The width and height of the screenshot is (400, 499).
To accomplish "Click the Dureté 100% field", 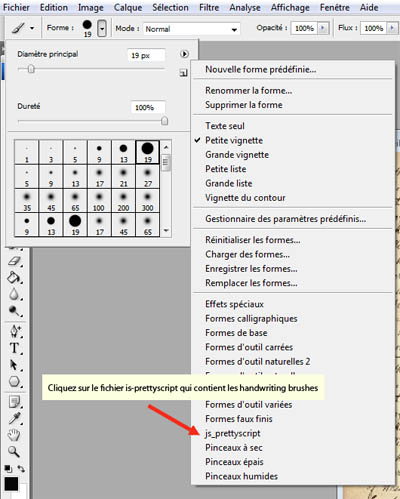I will pos(148,107).
